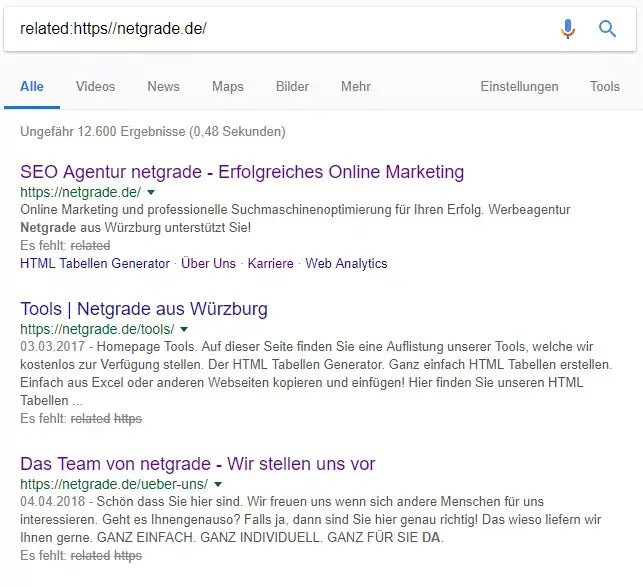
Task: Open the SEO Agentur netgrade result
Action: coord(242,172)
